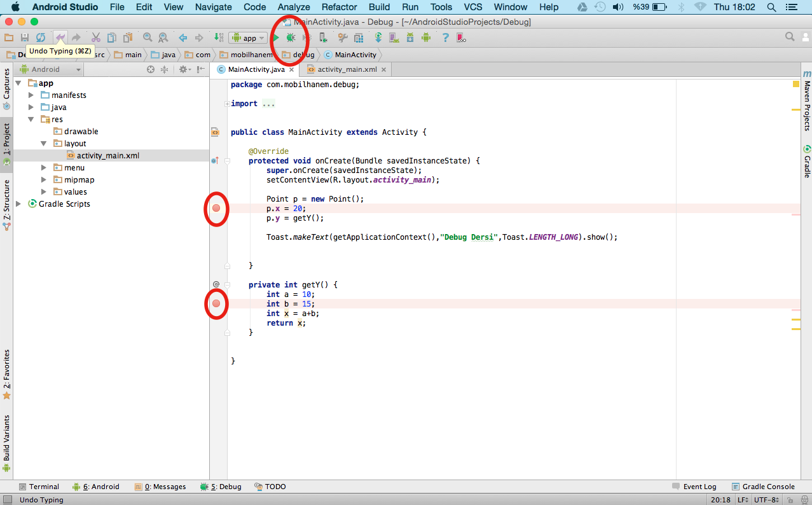Click Sync Project with Gradle Files icon
The image size is (812, 505).
378,38
